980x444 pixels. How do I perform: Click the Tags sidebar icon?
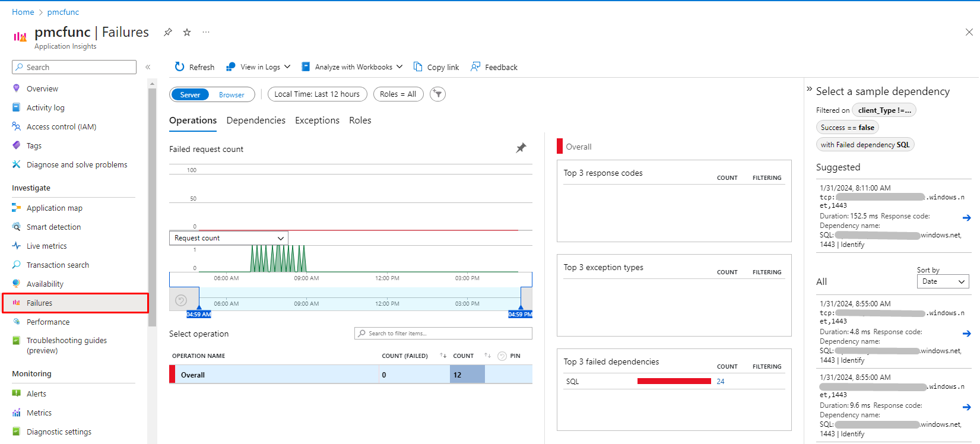[17, 145]
